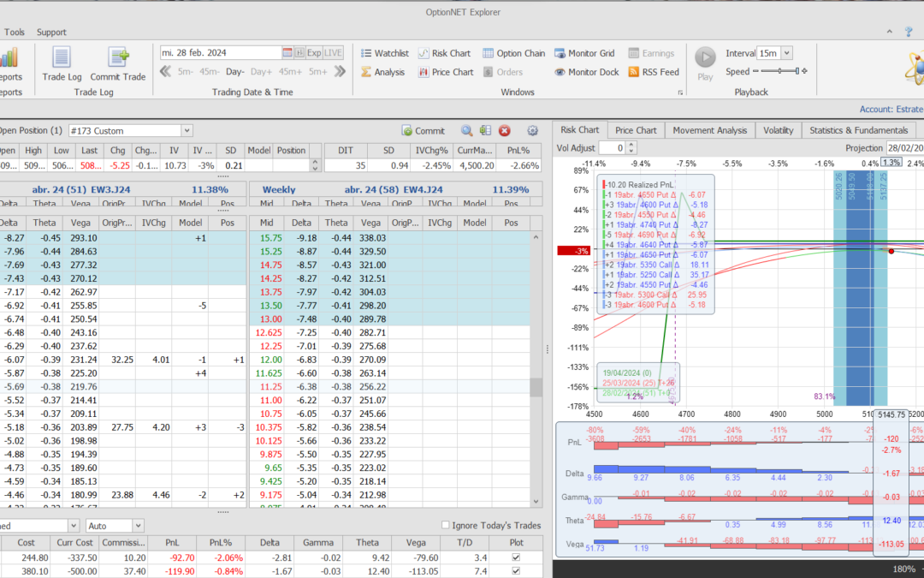Open the settings gear next to the red delete icon
Viewport: 924px width, 578px height.
532,130
